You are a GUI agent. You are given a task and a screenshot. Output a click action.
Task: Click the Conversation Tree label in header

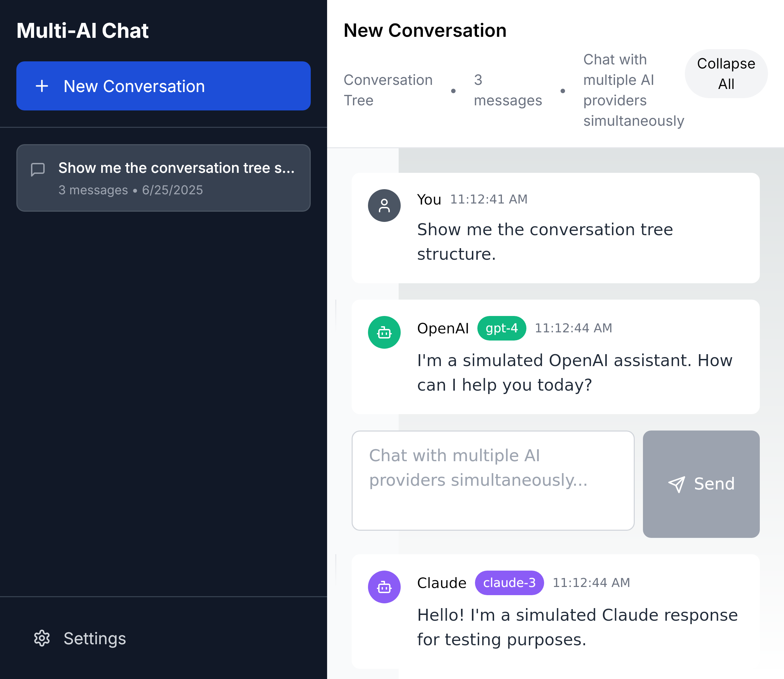(x=388, y=90)
